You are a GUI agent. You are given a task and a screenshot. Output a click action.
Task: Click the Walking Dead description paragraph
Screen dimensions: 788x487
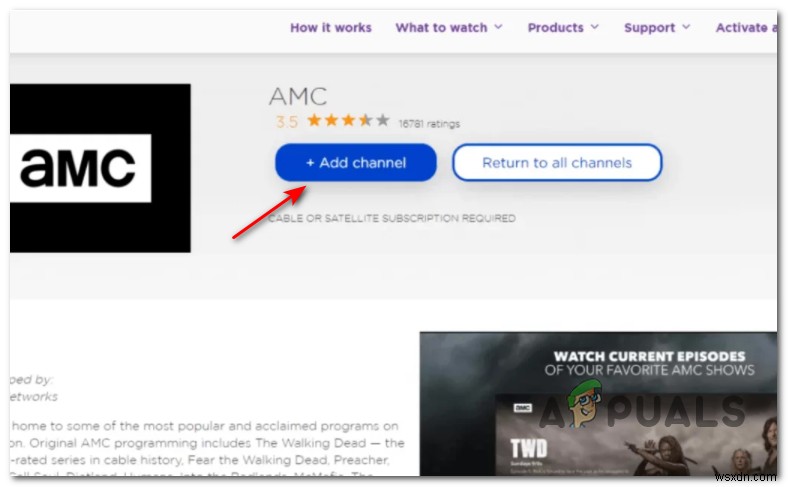(207, 450)
